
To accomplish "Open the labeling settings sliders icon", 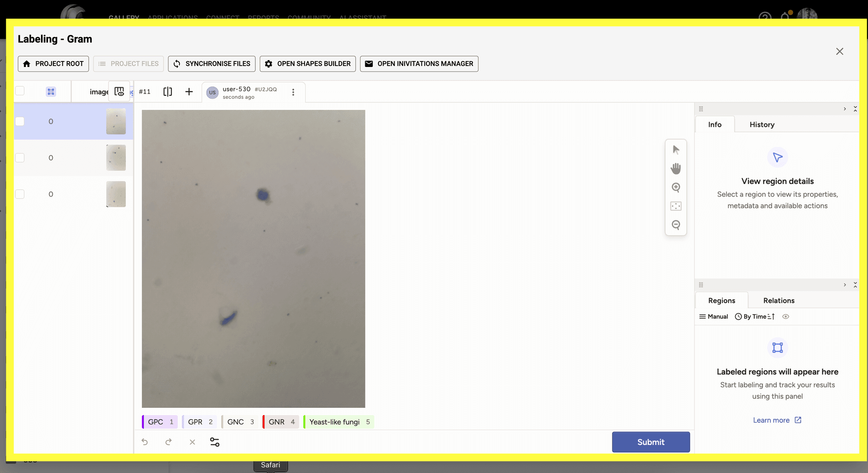I will tap(215, 442).
